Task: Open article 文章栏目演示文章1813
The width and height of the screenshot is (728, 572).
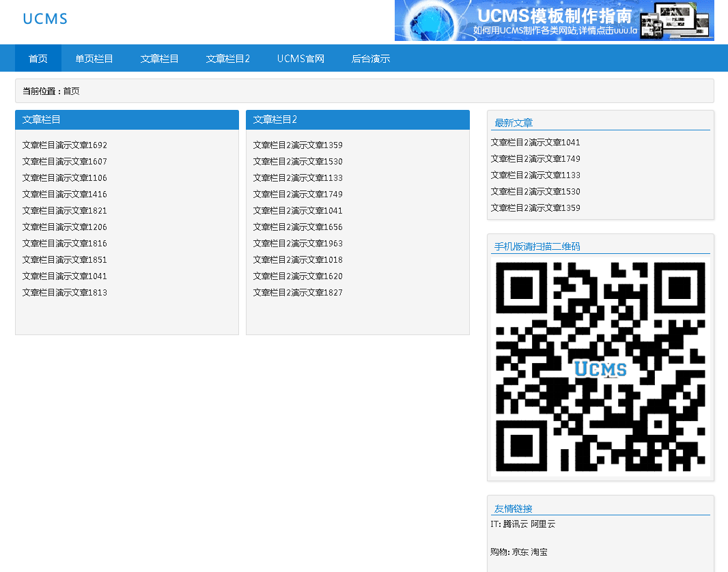Action: click(x=64, y=292)
